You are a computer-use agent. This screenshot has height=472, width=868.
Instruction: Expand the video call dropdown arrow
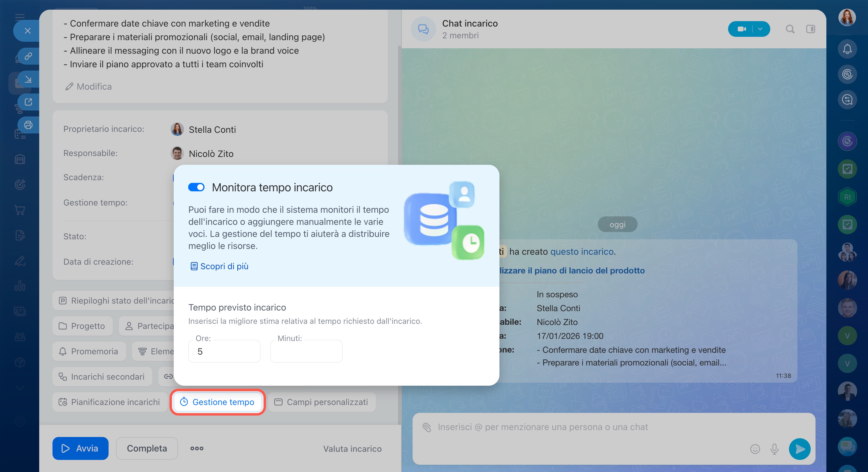click(760, 29)
